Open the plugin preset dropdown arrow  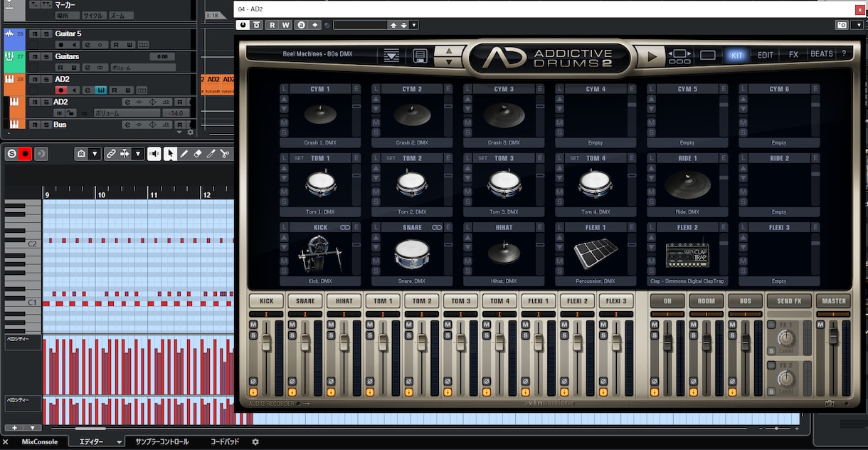point(414,25)
